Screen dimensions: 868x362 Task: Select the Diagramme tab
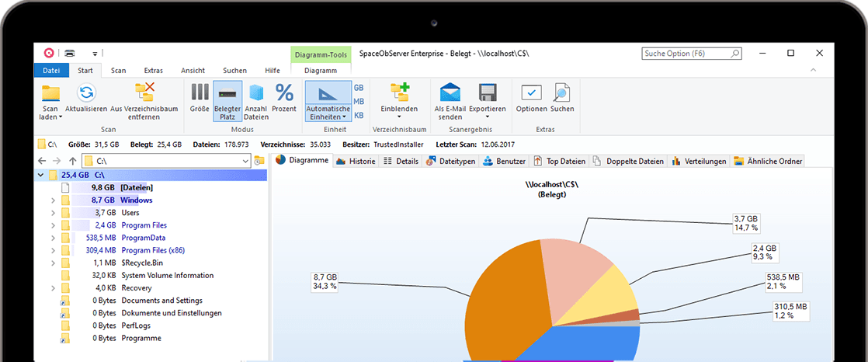pyautogui.click(x=302, y=161)
